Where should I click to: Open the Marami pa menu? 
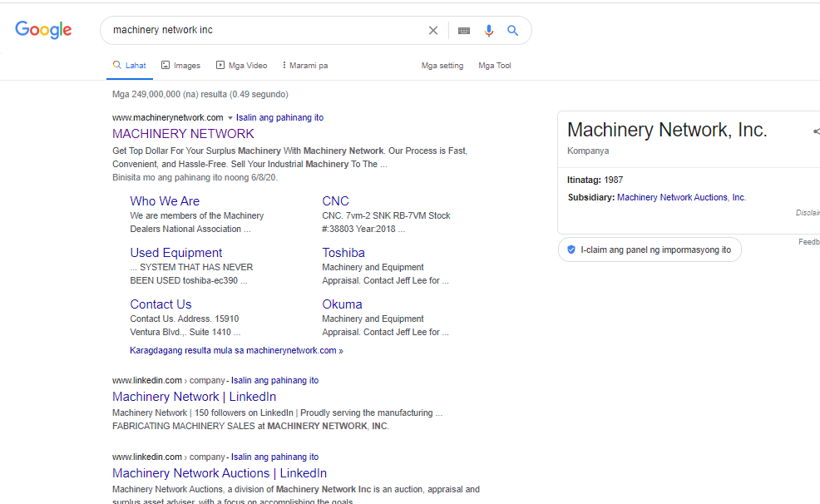tap(304, 66)
